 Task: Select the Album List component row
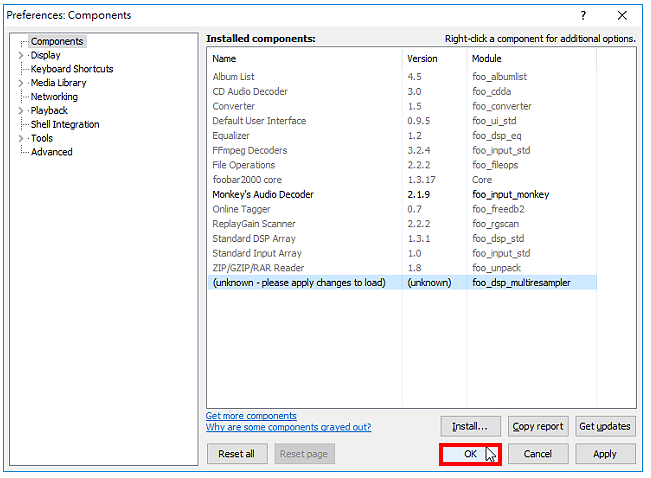[x=402, y=77]
